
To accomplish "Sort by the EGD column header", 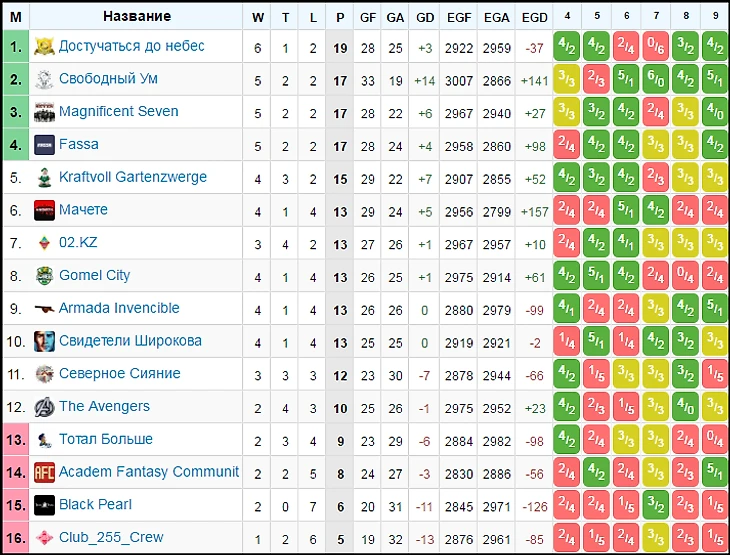I will click(x=535, y=17).
